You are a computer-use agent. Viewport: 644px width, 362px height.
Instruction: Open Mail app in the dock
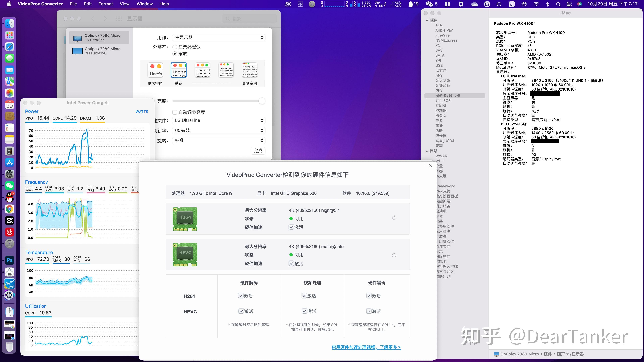[x=10, y=70]
